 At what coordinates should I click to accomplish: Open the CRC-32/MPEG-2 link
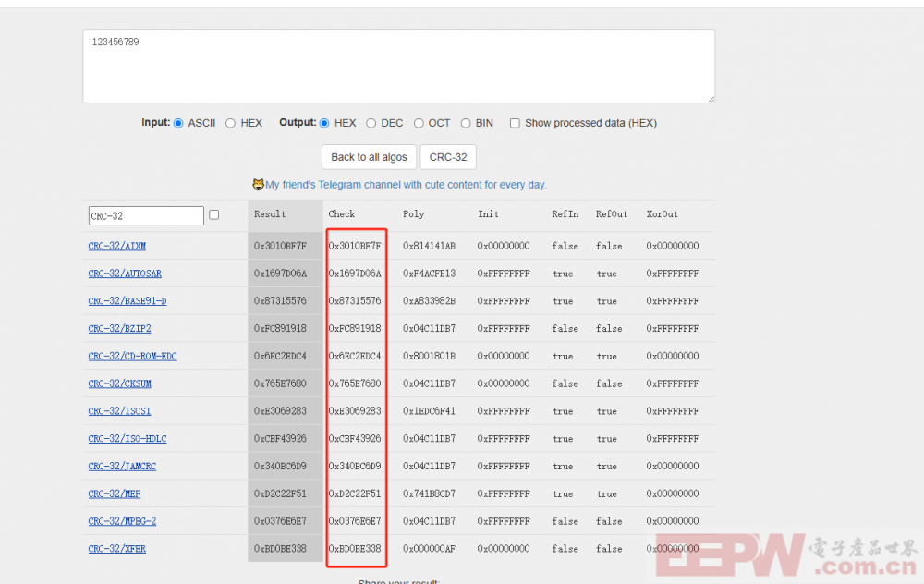coord(123,521)
